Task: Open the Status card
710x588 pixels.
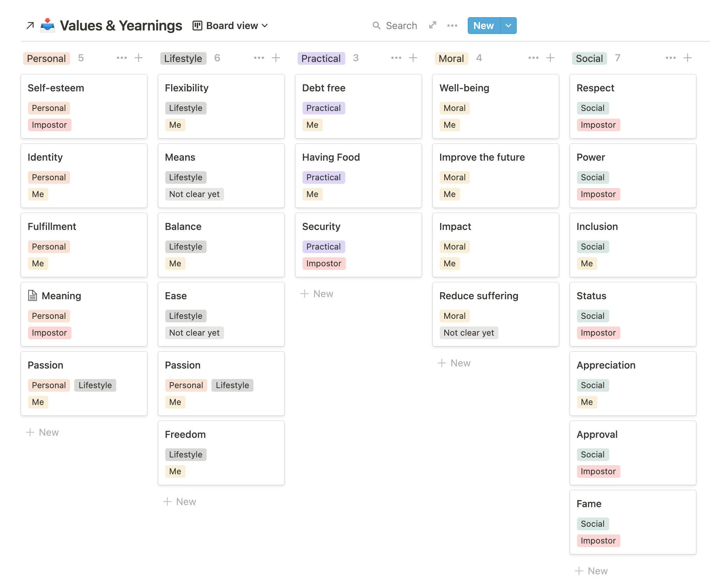Action: tap(633, 314)
